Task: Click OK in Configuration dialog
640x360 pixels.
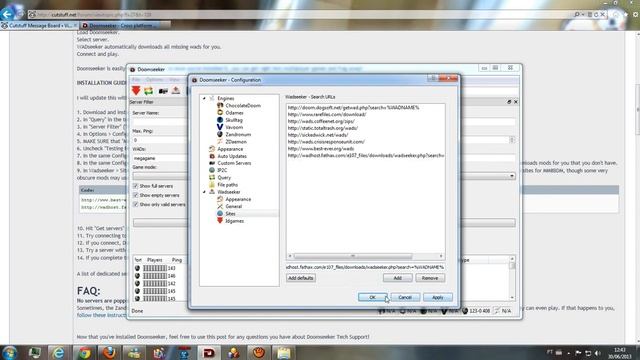Action: pyautogui.click(x=372, y=297)
